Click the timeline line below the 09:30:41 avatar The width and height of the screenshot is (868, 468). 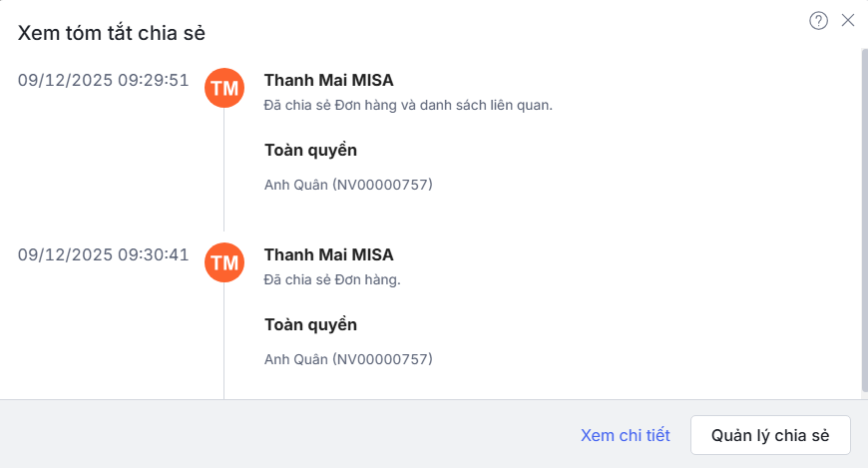(x=224, y=339)
